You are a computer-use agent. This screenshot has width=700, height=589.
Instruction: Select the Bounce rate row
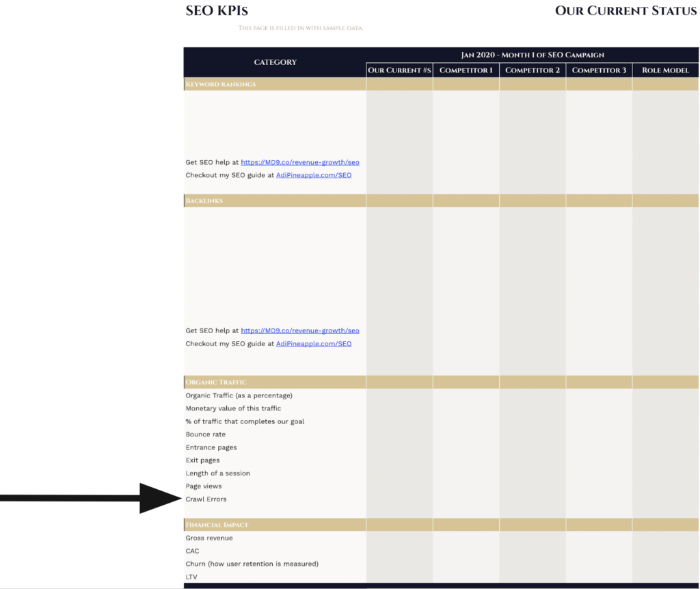point(441,434)
